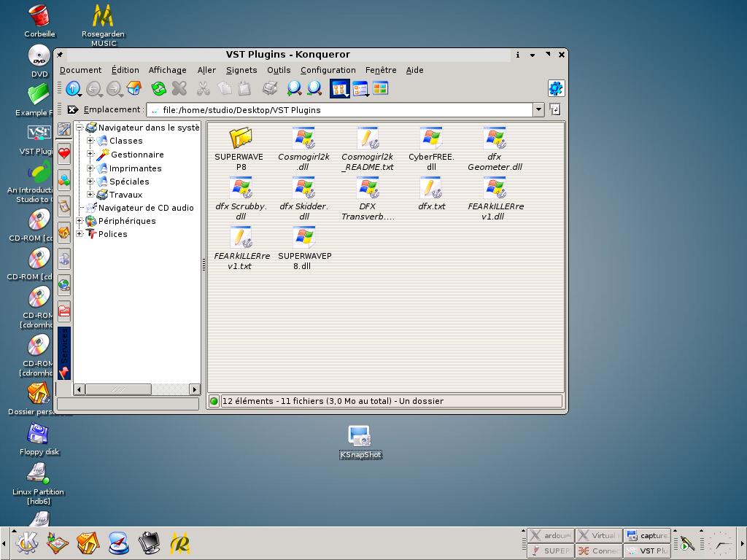Select Navigateur de CD audio entry
This screenshot has width=747, height=560.
click(x=146, y=208)
